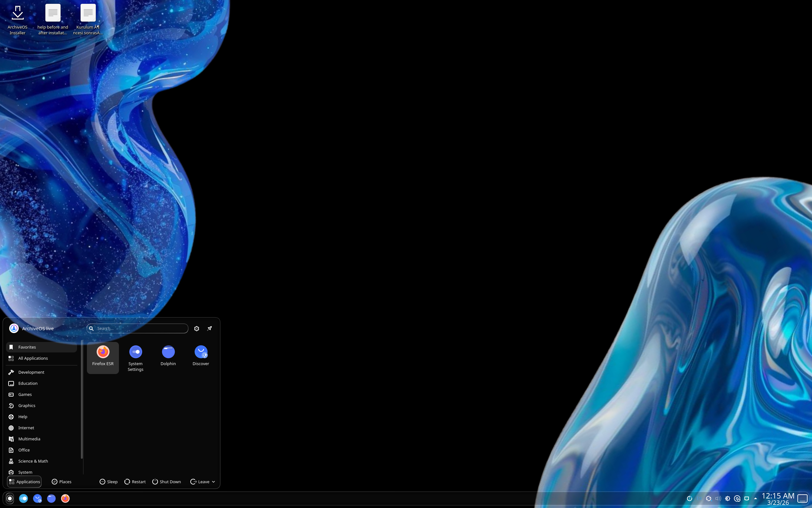812x508 pixels.
Task: Open launcher configuration gear icon
Action: 197,328
